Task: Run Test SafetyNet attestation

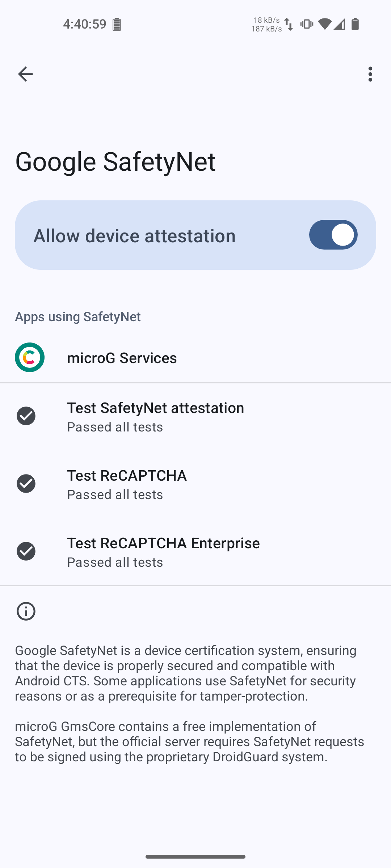Action: pyautogui.click(x=156, y=416)
